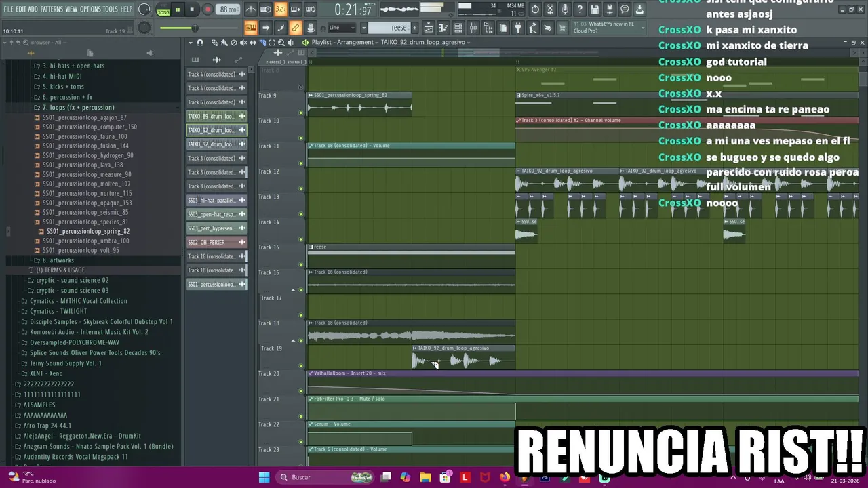Toggle loop recording icon
Viewport: 868px width, 488px height.
(311, 9)
